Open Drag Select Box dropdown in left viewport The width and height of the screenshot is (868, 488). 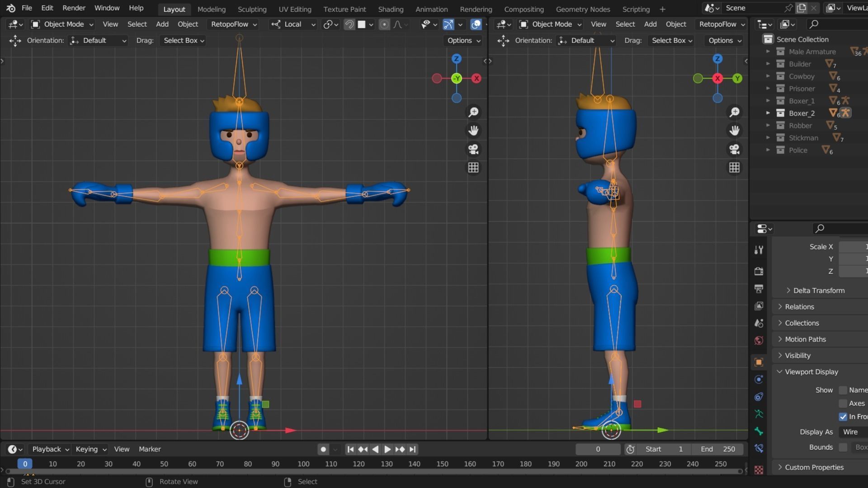click(x=184, y=41)
